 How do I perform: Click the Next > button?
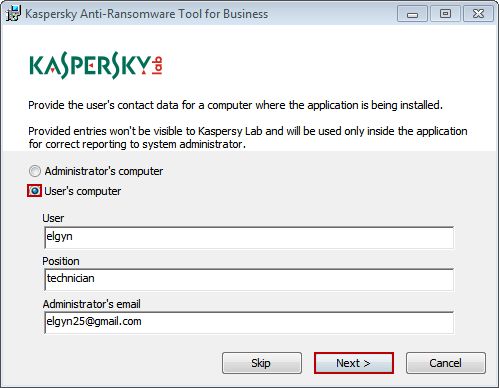pos(354,363)
